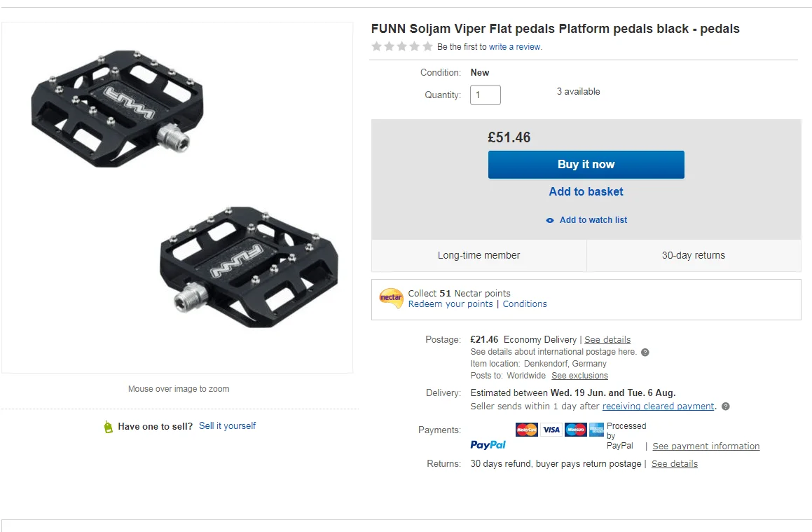Open Redeem your points link
The width and height of the screenshot is (812, 532).
450,304
